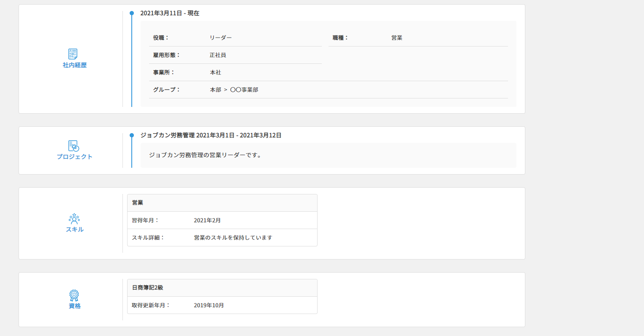Click the timeline dot beside 2021年3月11日
644x336 pixels.
(x=132, y=13)
